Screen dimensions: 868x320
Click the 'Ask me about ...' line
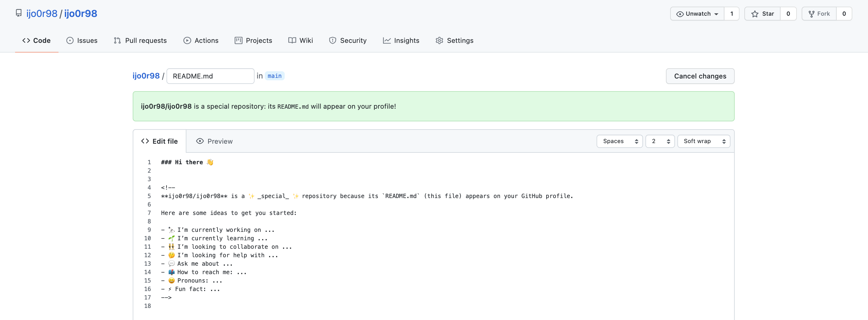click(x=197, y=263)
